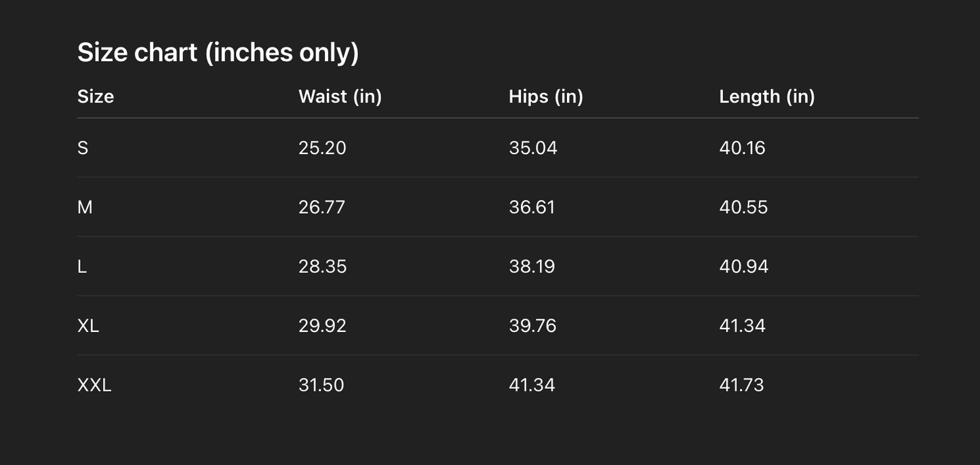
Task: Click the XXL size row label
Action: (x=94, y=385)
